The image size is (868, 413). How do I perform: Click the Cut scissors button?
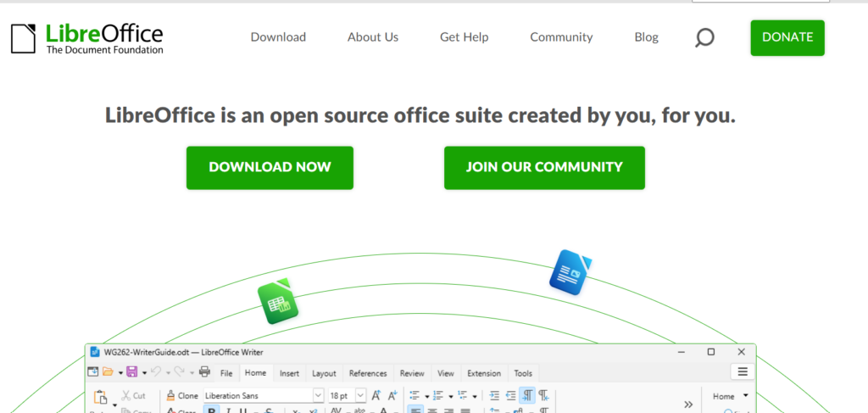(x=133, y=396)
